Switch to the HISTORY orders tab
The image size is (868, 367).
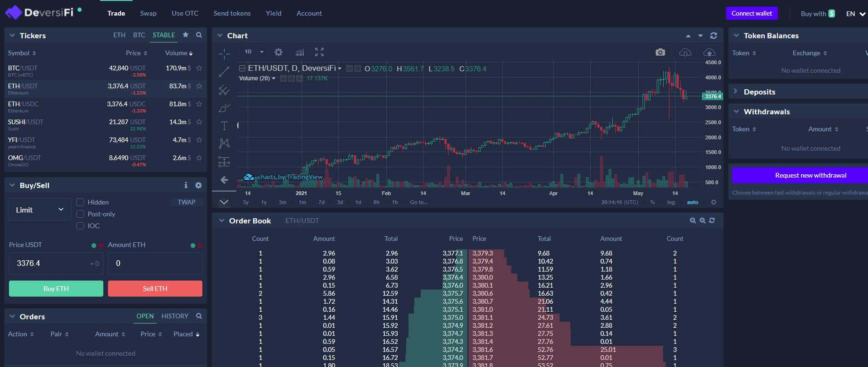point(175,316)
